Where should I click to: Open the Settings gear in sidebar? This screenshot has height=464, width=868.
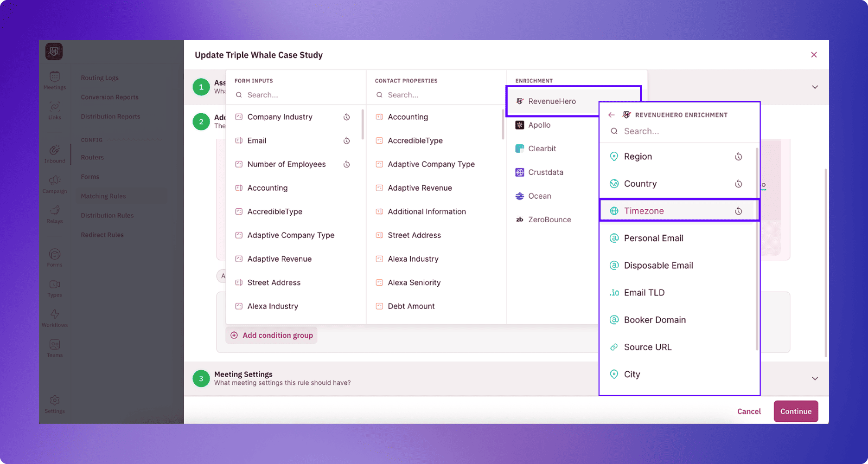click(55, 404)
